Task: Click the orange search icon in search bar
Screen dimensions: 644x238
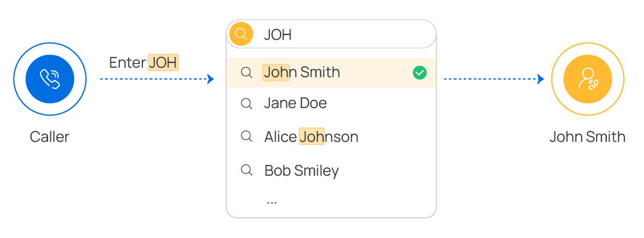Action: tap(241, 34)
